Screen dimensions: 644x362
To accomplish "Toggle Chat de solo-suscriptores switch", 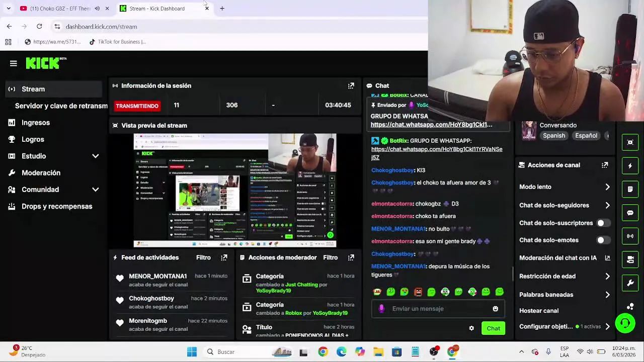I will coord(603,223).
